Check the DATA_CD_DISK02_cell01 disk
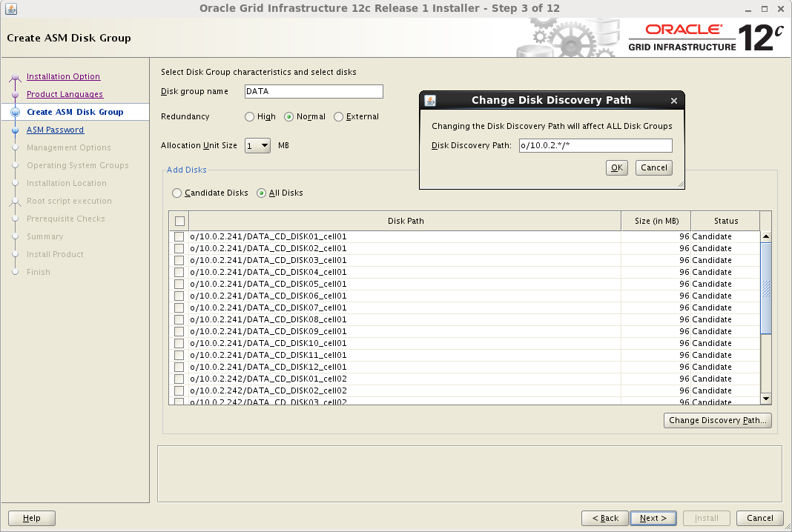Viewport: 792px width, 532px height. (x=179, y=248)
